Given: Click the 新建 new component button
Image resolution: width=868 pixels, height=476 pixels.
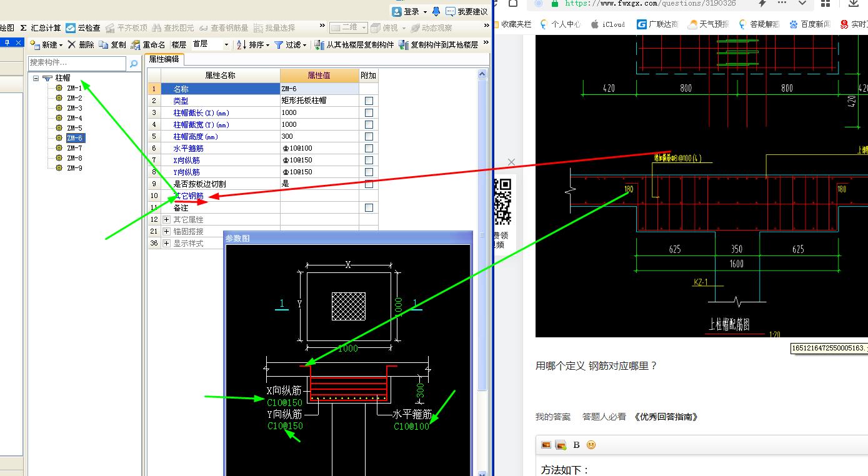Looking at the screenshot, I should tap(46, 45).
